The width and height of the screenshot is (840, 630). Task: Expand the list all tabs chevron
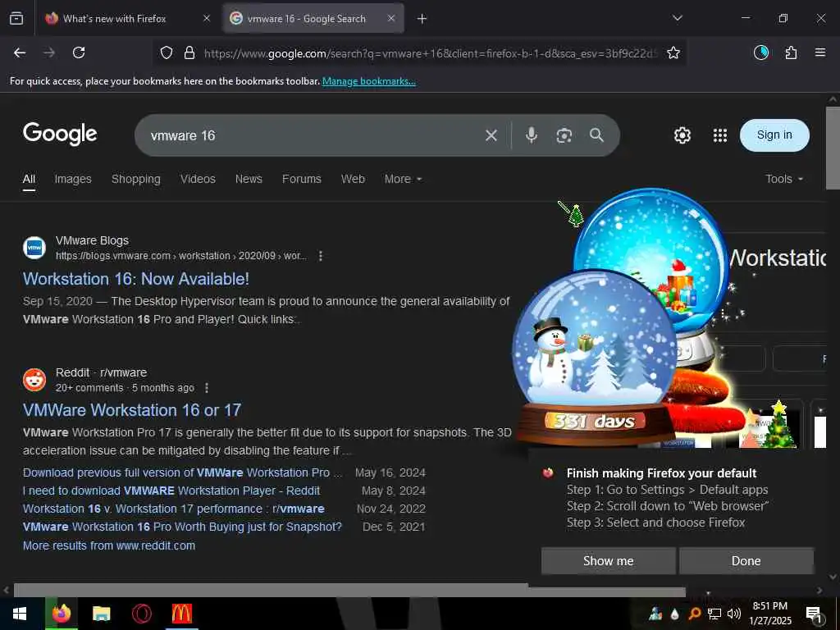pyautogui.click(x=678, y=18)
